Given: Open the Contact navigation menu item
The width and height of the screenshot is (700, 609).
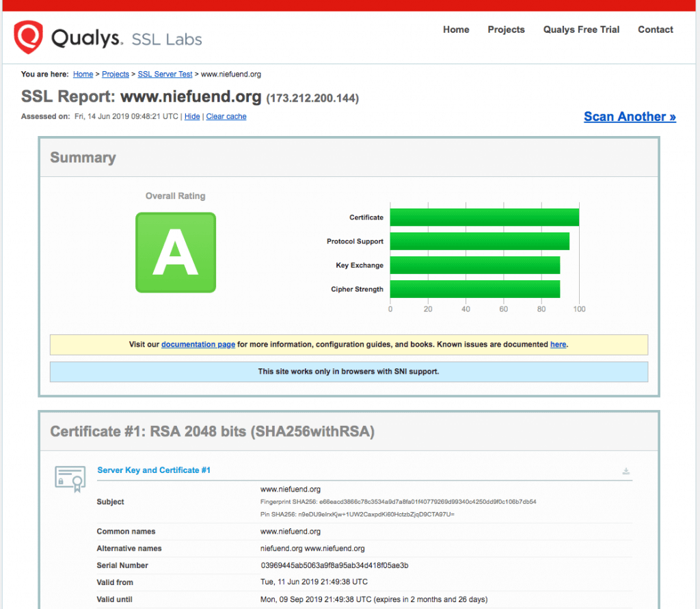Looking at the screenshot, I should [x=655, y=29].
